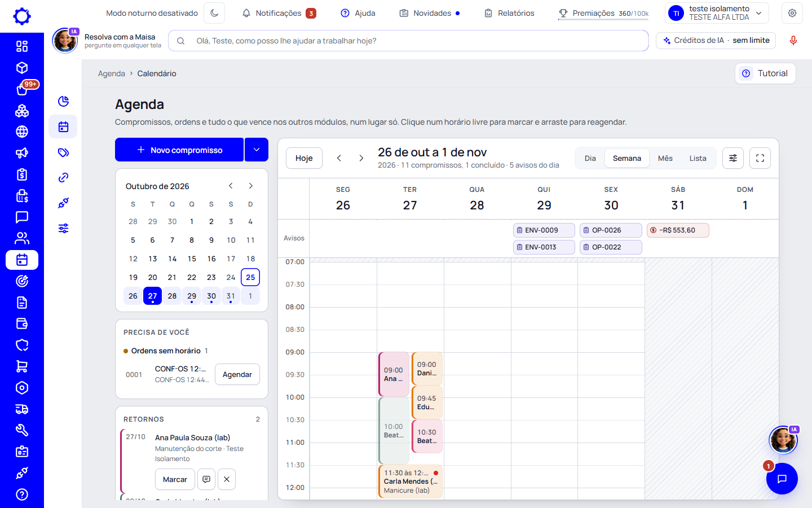This screenshot has height=508, width=812.
Task: Open the wrench tools icon in sidebar
Action: click(x=22, y=431)
